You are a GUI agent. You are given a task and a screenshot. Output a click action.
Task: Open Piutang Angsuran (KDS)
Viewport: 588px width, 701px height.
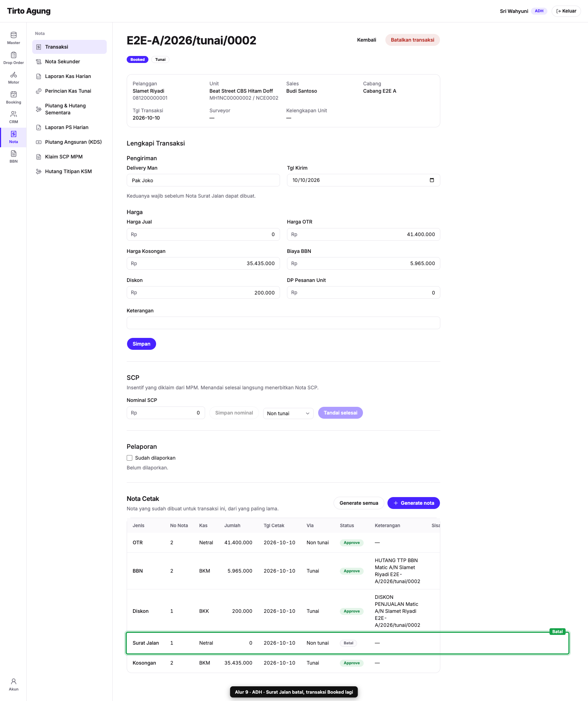69,142
